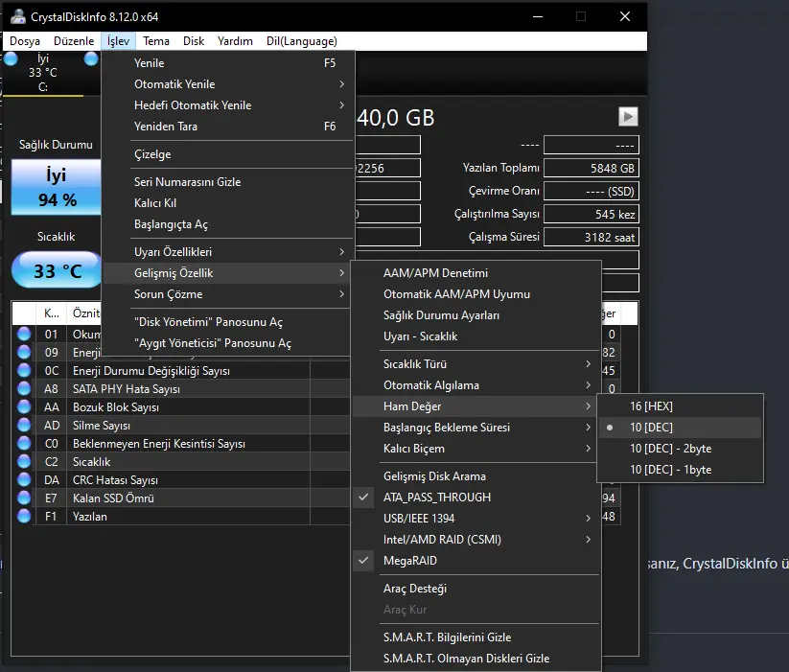
Task: Open the Dil(Language) menu
Action: coord(301,41)
